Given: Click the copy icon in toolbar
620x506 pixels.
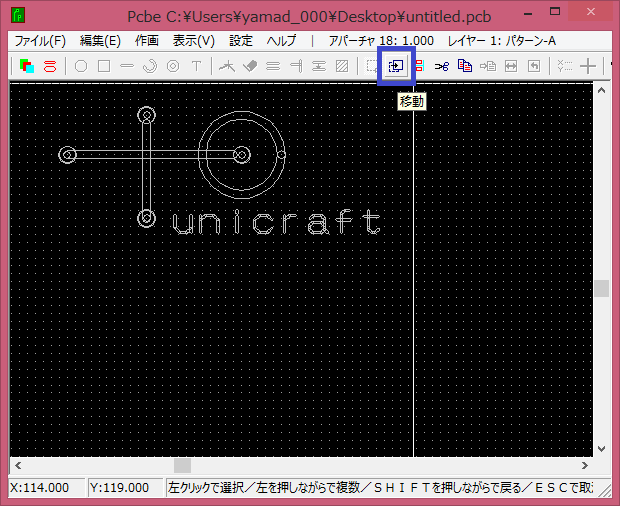Looking at the screenshot, I should 464,66.
